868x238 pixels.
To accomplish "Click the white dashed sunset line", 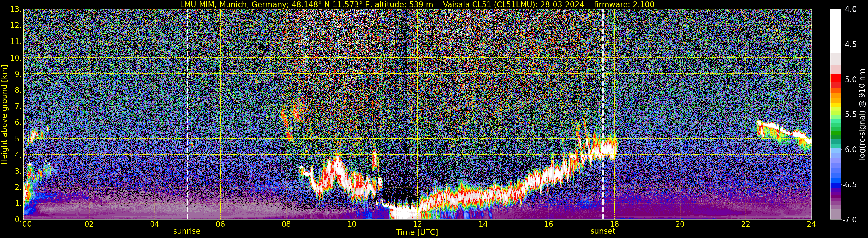I will (603, 114).
